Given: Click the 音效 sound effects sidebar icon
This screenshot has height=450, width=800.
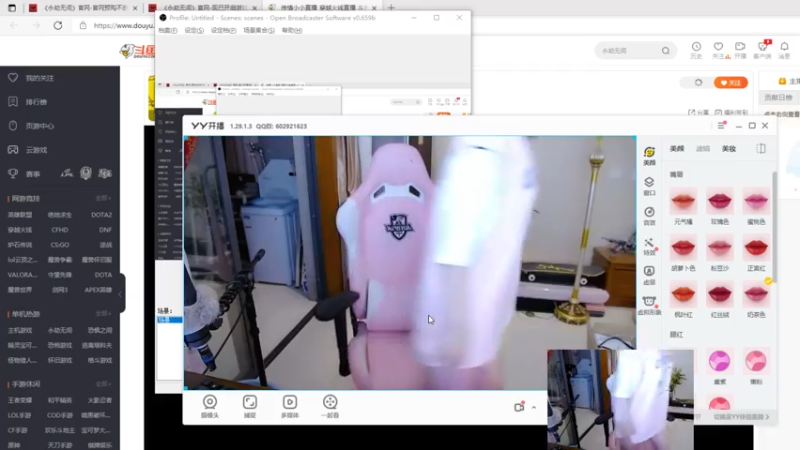Looking at the screenshot, I should [649, 212].
